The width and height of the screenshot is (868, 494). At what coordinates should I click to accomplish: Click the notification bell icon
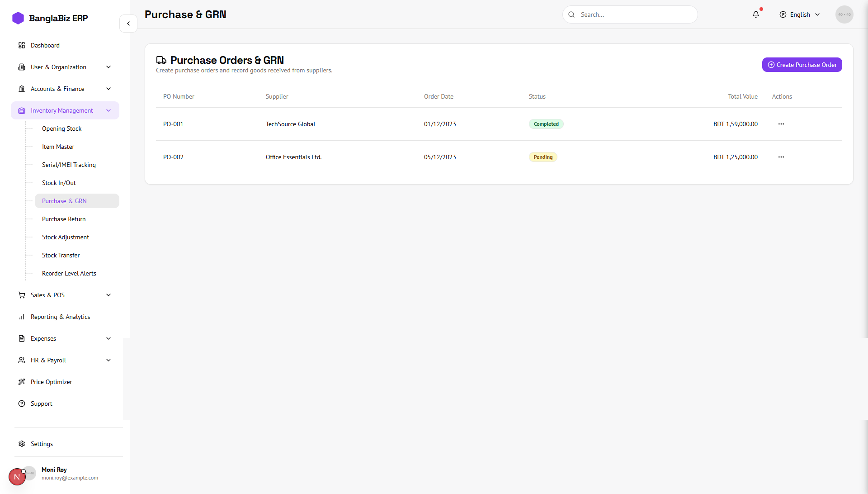pos(755,14)
